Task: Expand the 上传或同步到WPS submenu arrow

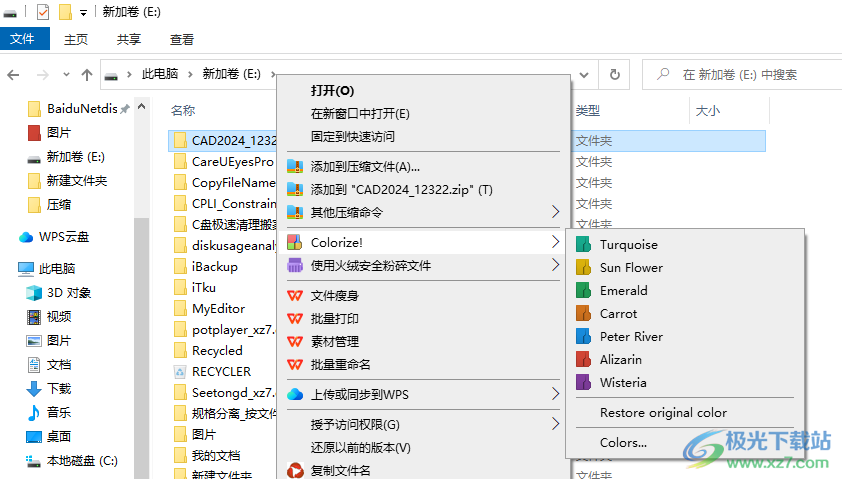Action: coord(555,394)
